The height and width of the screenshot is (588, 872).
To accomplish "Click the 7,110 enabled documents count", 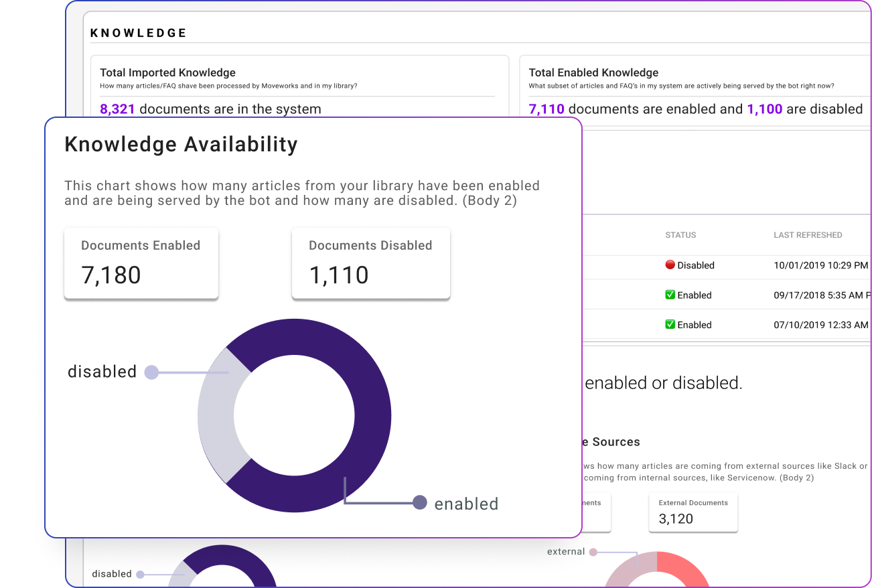I will tap(547, 109).
